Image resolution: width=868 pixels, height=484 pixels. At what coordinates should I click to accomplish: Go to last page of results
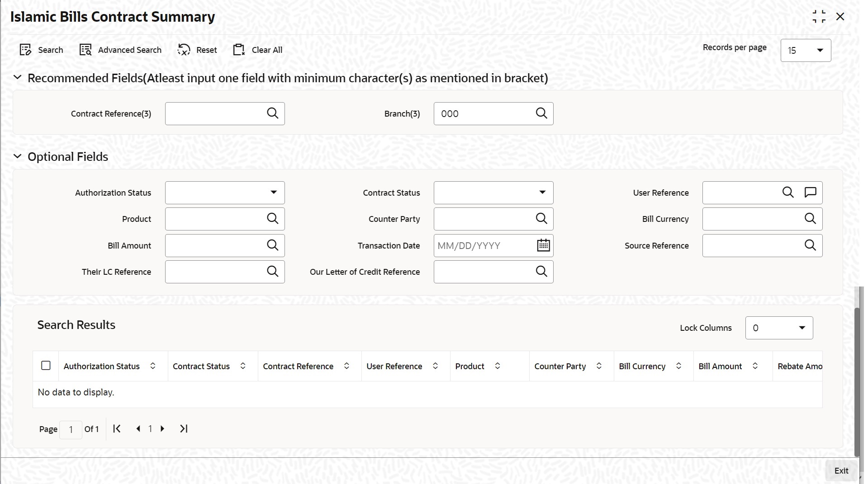click(x=184, y=429)
